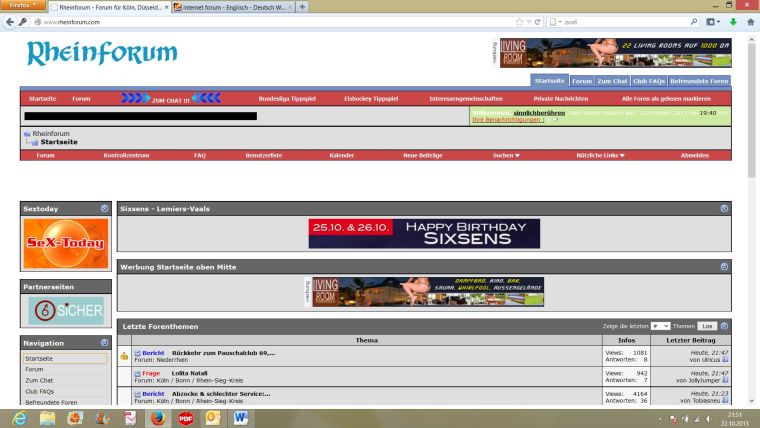Click the 6 Sicher partner banner
The height and width of the screenshot is (428, 760).
point(66,310)
